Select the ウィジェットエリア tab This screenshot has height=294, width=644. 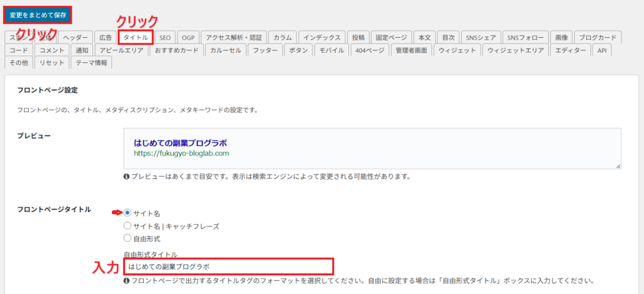(x=515, y=50)
